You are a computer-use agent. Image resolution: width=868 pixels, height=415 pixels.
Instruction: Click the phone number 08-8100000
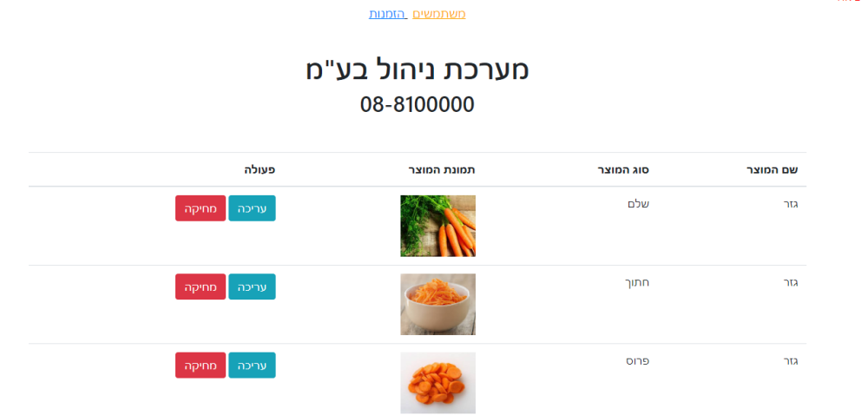(418, 105)
